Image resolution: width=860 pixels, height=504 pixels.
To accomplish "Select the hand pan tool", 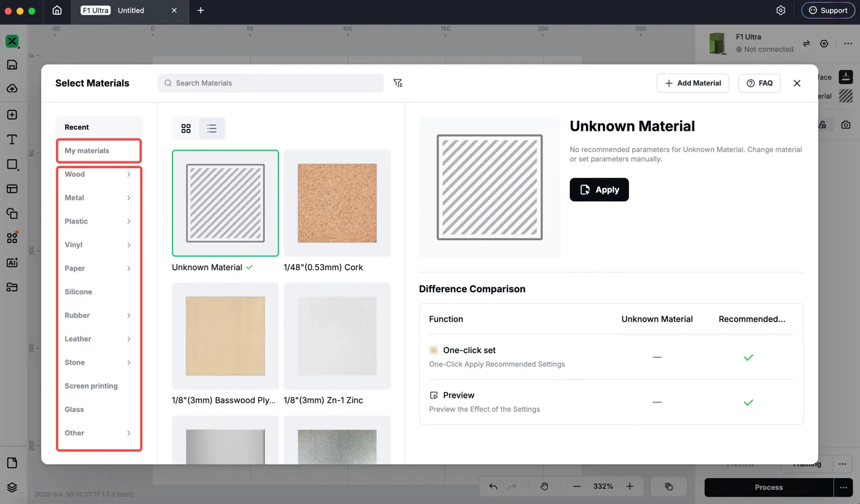I will [544, 486].
